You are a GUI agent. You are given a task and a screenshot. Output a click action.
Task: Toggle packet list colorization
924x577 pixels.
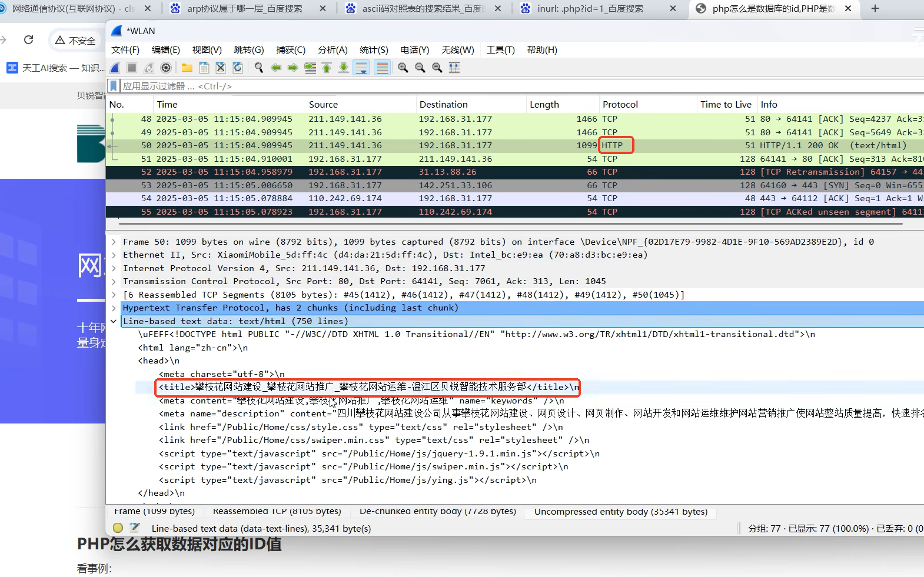coord(382,68)
